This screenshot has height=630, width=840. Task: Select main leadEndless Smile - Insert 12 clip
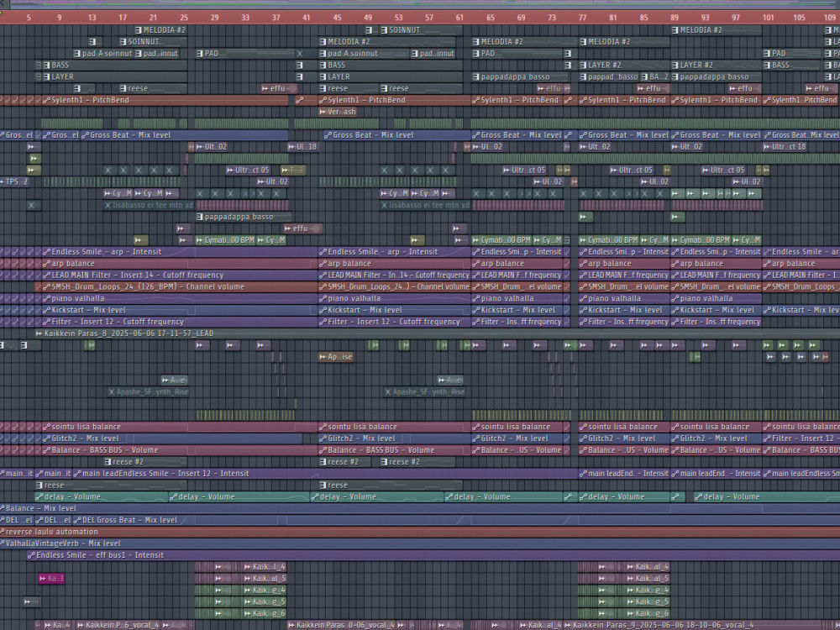[x=325, y=474]
